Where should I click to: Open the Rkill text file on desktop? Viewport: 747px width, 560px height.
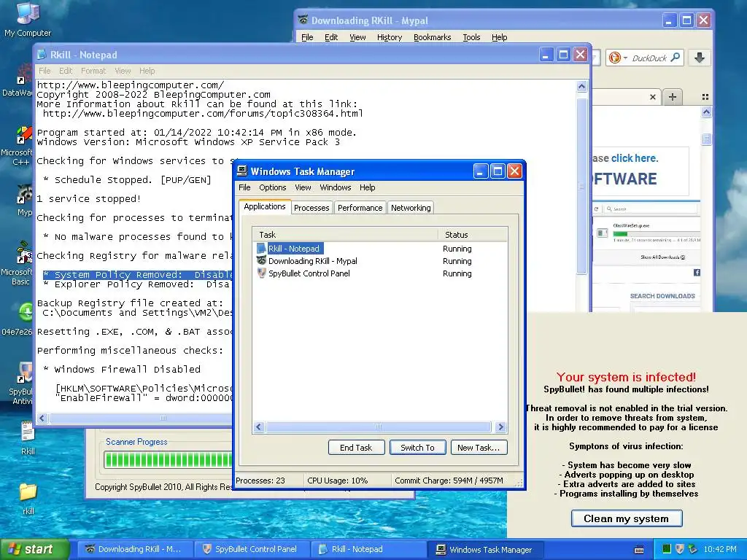(28, 438)
